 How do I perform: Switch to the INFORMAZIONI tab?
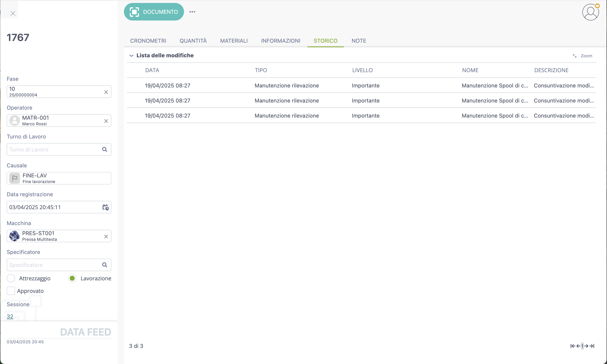tap(281, 41)
